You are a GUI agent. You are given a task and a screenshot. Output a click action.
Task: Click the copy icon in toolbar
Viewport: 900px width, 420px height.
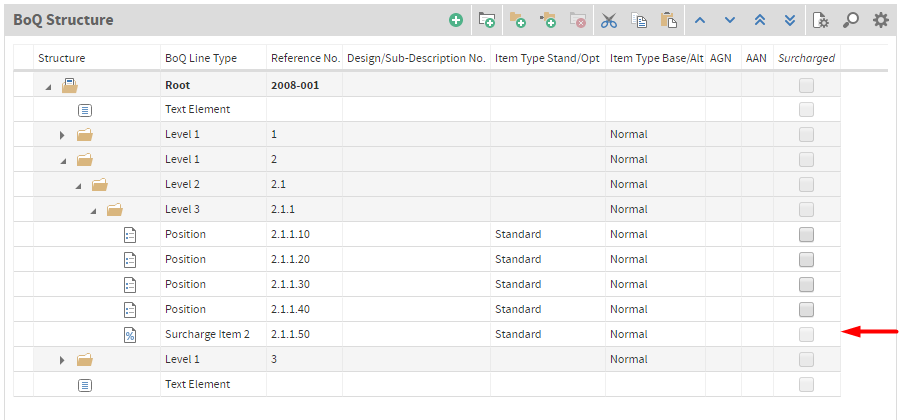coord(639,21)
